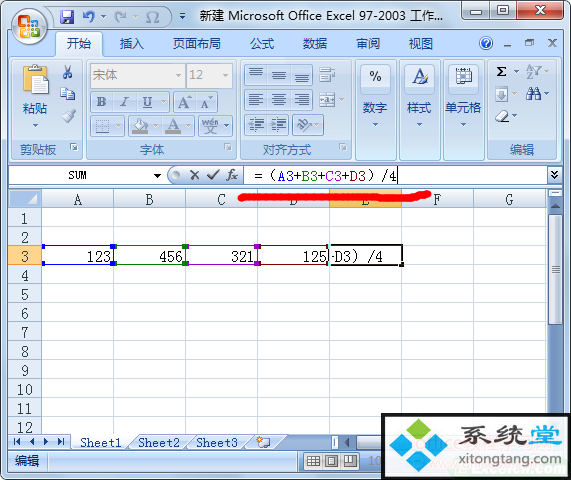Open the fill color paint bucket

(x=140, y=125)
